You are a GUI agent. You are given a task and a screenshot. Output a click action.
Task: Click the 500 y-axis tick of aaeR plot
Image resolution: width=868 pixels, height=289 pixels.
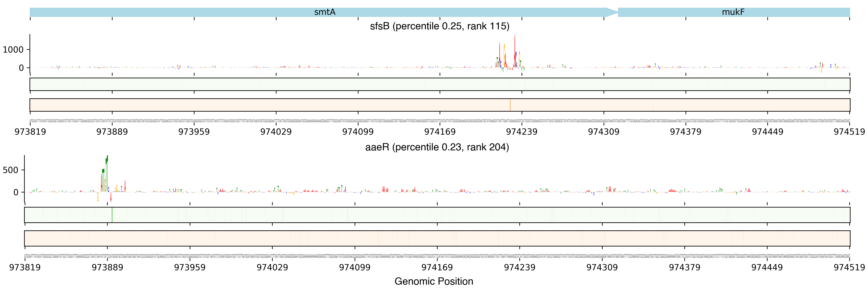(x=10, y=170)
